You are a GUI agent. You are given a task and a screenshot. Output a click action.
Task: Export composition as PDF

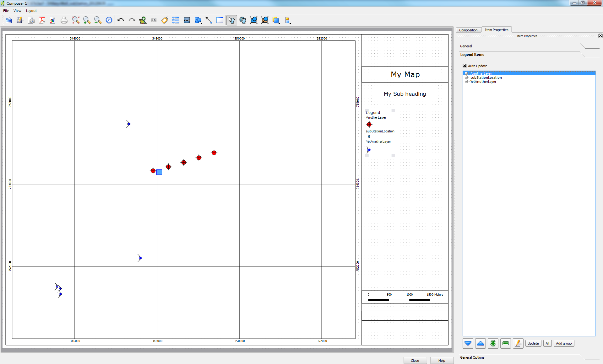pyautogui.click(x=42, y=20)
